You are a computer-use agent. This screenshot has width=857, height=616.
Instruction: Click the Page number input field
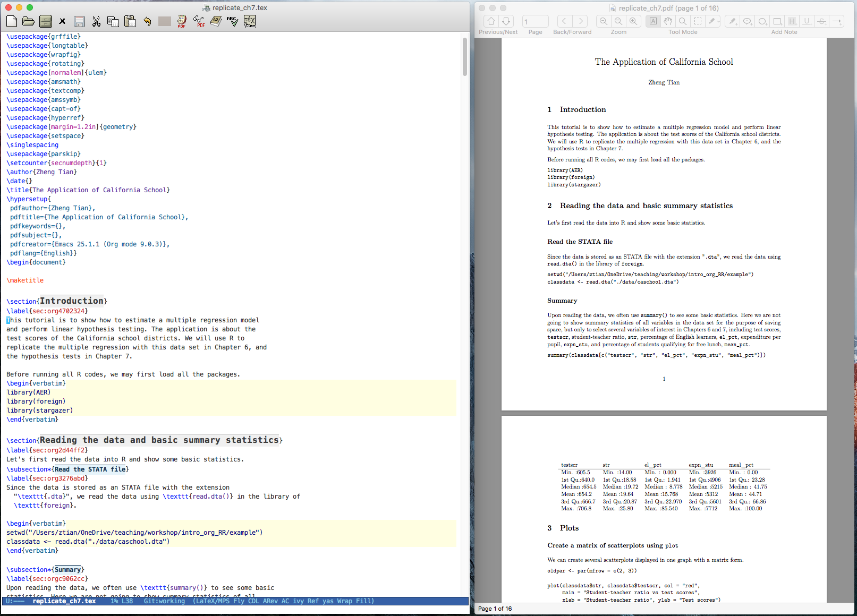click(535, 21)
